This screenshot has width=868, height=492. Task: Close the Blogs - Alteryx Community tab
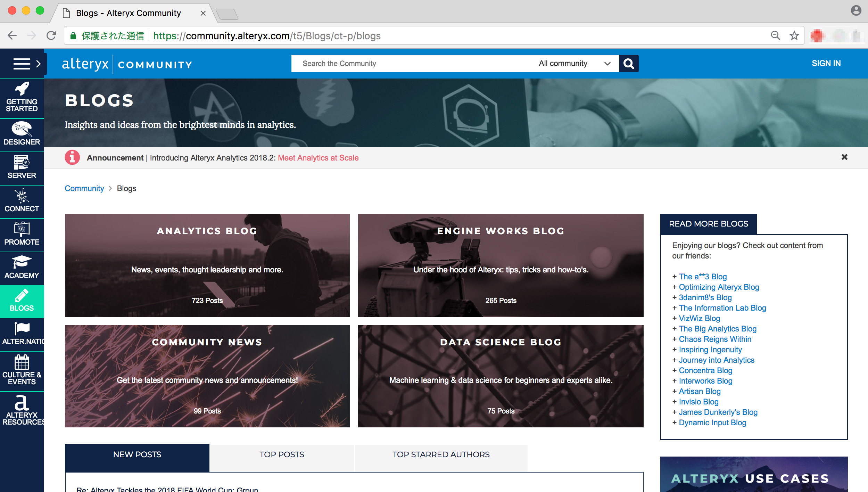pyautogui.click(x=203, y=13)
